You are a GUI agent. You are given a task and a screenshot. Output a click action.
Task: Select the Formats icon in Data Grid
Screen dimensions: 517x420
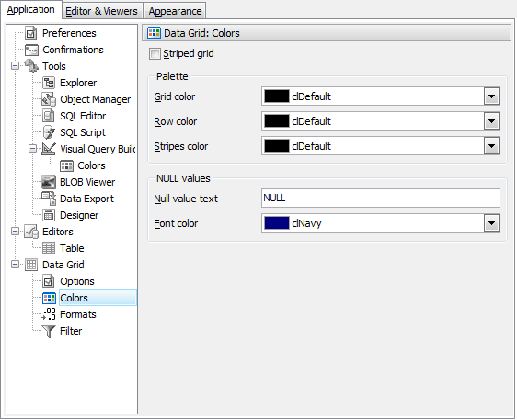(49, 314)
